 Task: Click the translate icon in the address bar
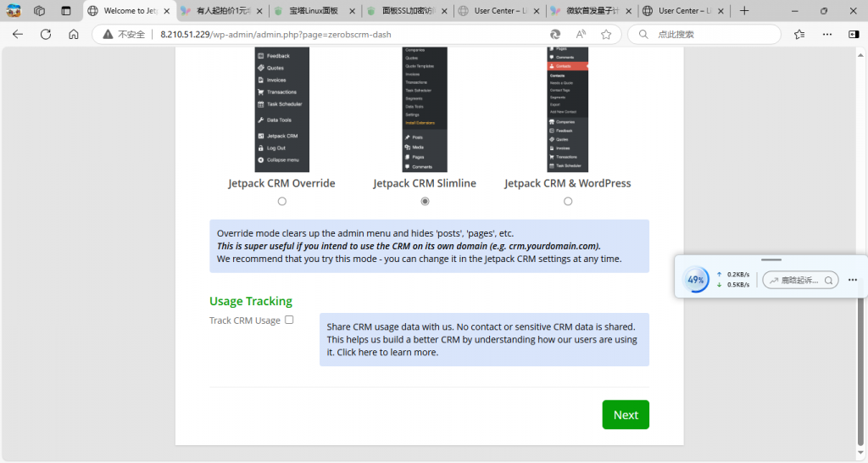555,34
